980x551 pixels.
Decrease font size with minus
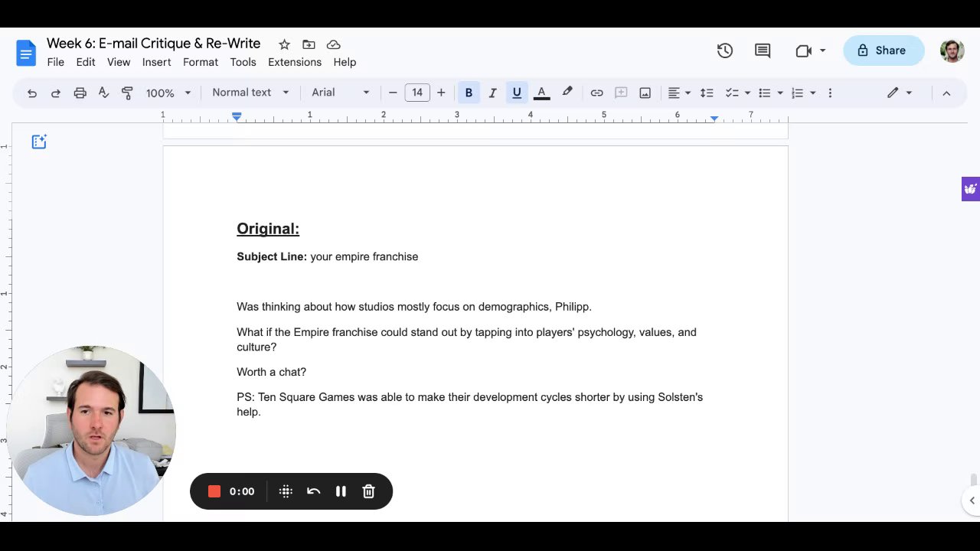(x=393, y=93)
